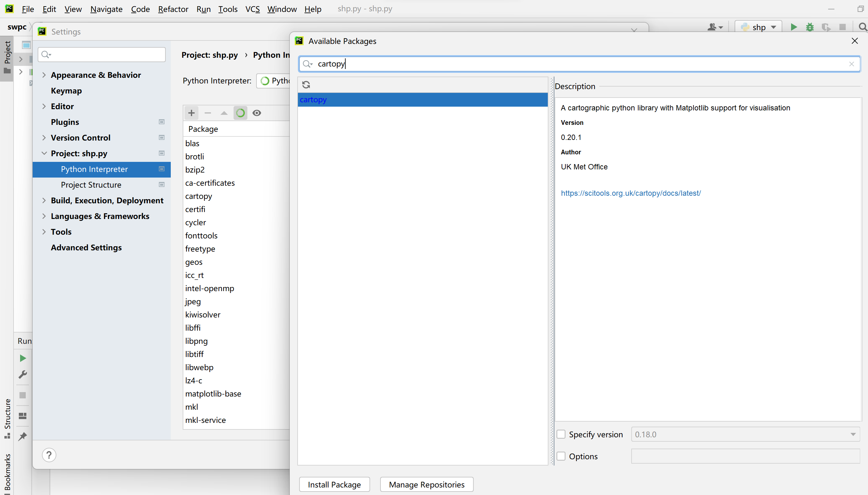Screen dimensions: 868x495
Task: Collapse the Project: shp.py section
Action: [x=44, y=153]
